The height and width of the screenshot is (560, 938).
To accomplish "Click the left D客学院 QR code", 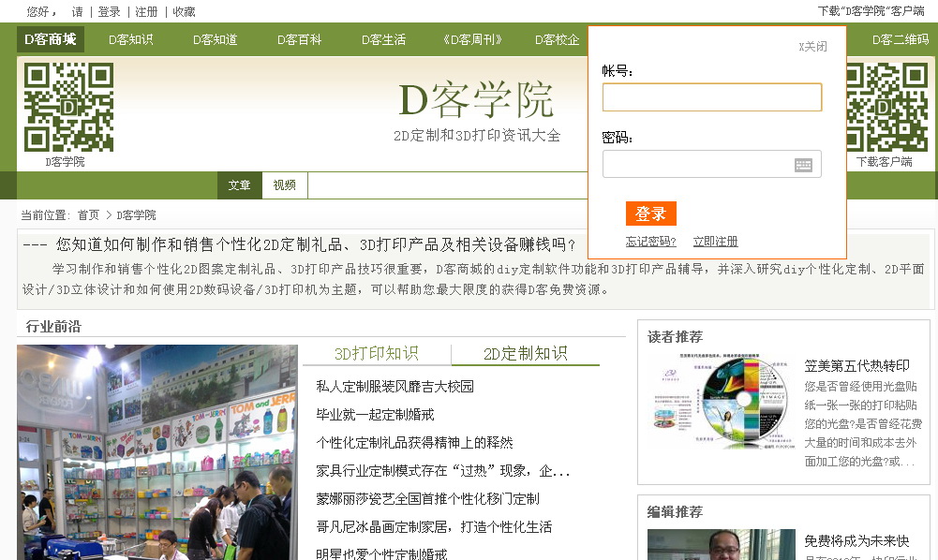I will click(x=68, y=107).
